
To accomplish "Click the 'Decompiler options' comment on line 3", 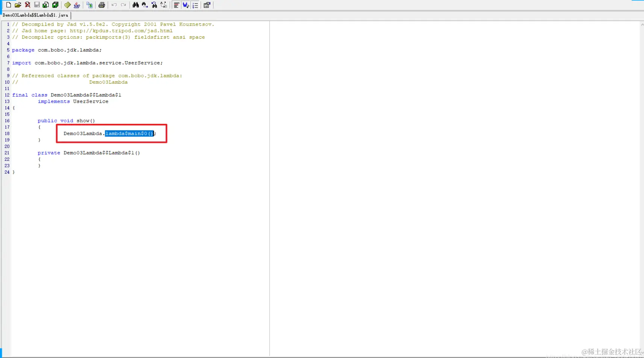I will (x=109, y=37).
